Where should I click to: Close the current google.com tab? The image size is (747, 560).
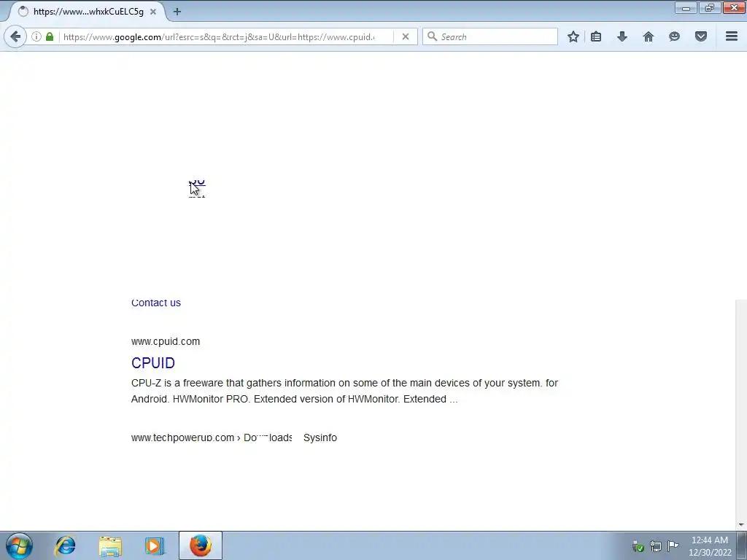[x=153, y=12]
